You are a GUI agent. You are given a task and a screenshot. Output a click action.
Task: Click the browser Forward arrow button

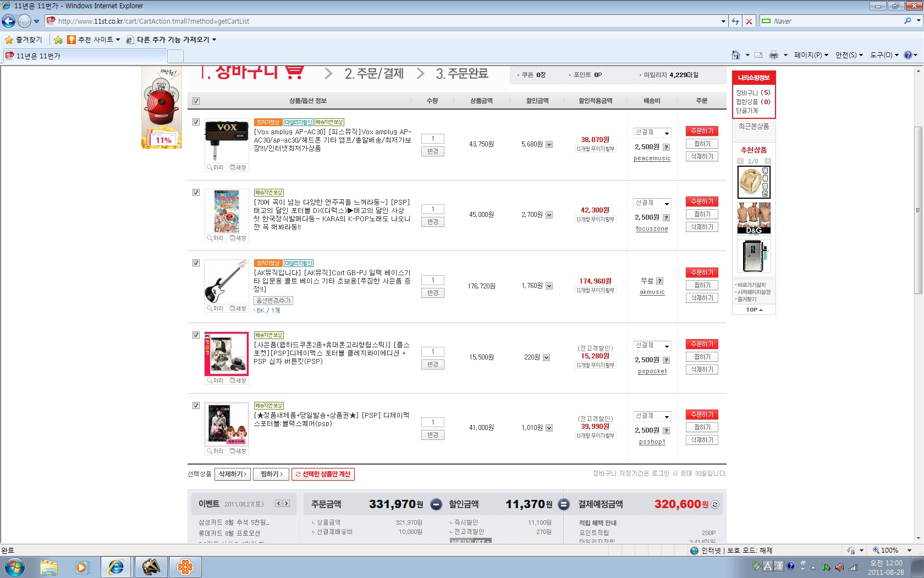pos(24,21)
